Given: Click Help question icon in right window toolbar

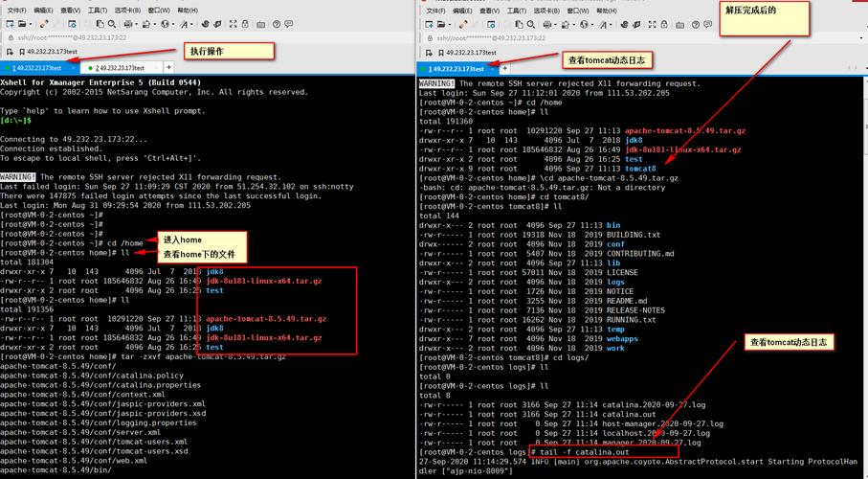Looking at the screenshot, I should 696,24.
